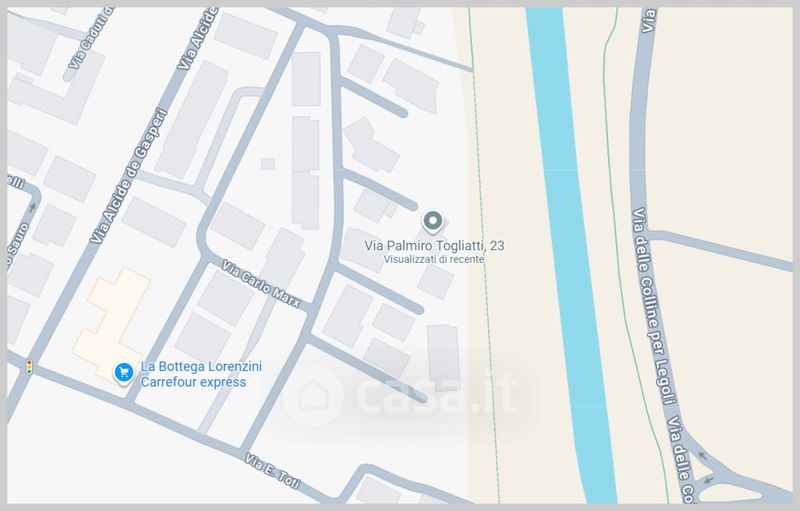Click the one-way arrow near Sauro street

point(32,207)
